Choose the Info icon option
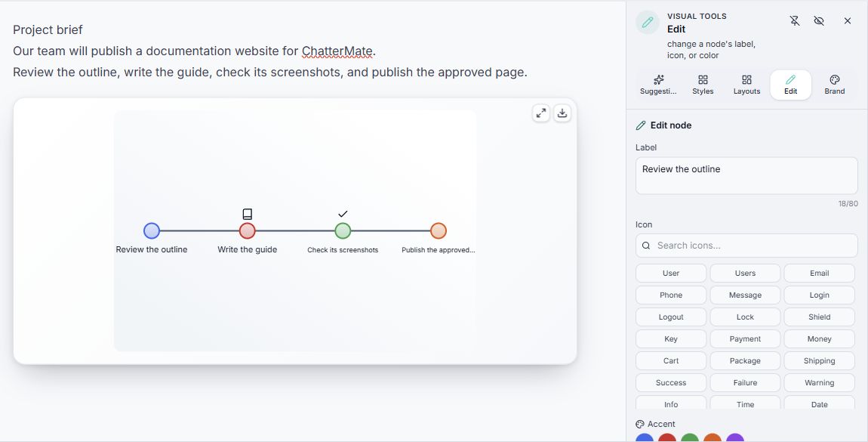This screenshot has width=868, height=442. (671, 403)
